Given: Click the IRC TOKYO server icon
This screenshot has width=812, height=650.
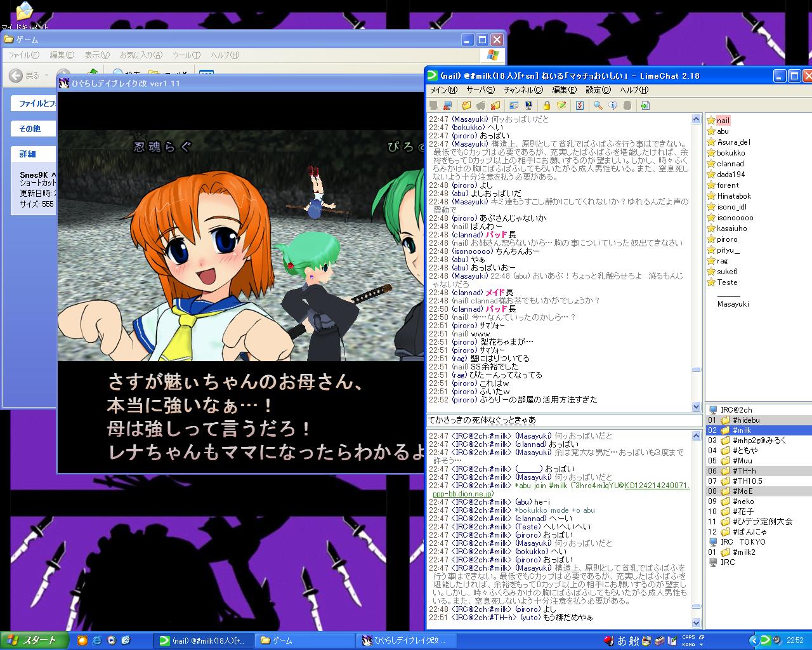Looking at the screenshot, I should [x=712, y=542].
